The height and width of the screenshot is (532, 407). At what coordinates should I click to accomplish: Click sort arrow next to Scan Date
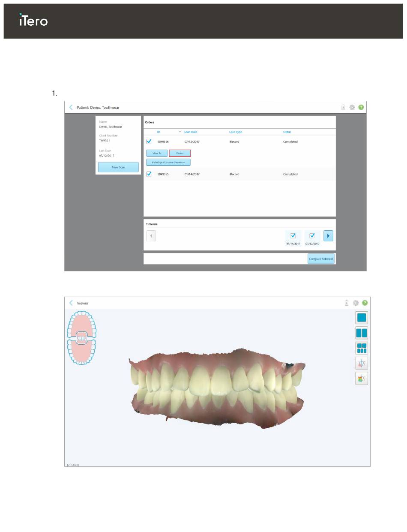(180, 132)
